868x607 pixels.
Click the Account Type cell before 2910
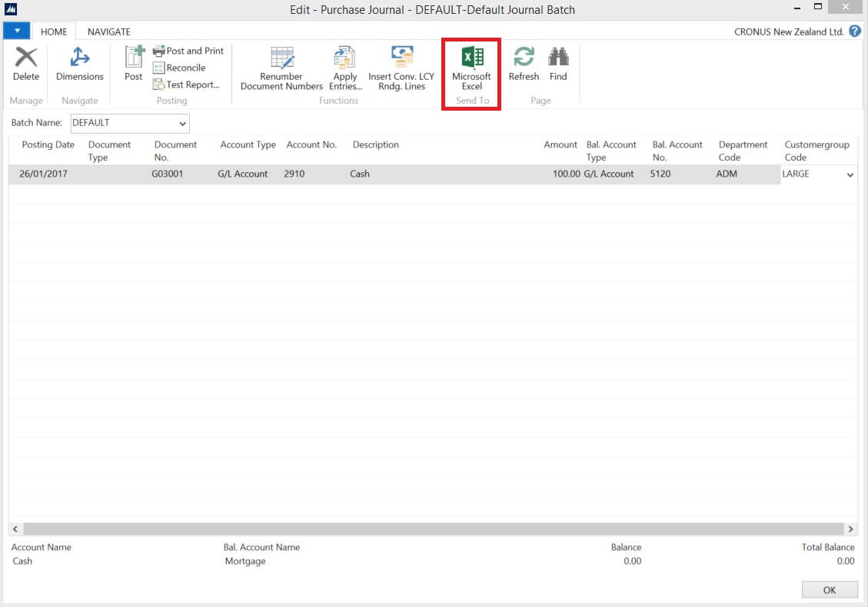(242, 174)
